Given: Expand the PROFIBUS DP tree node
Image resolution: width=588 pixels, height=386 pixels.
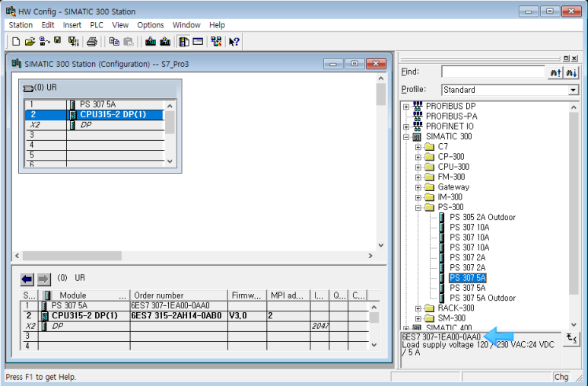Looking at the screenshot, I should [406, 107].
